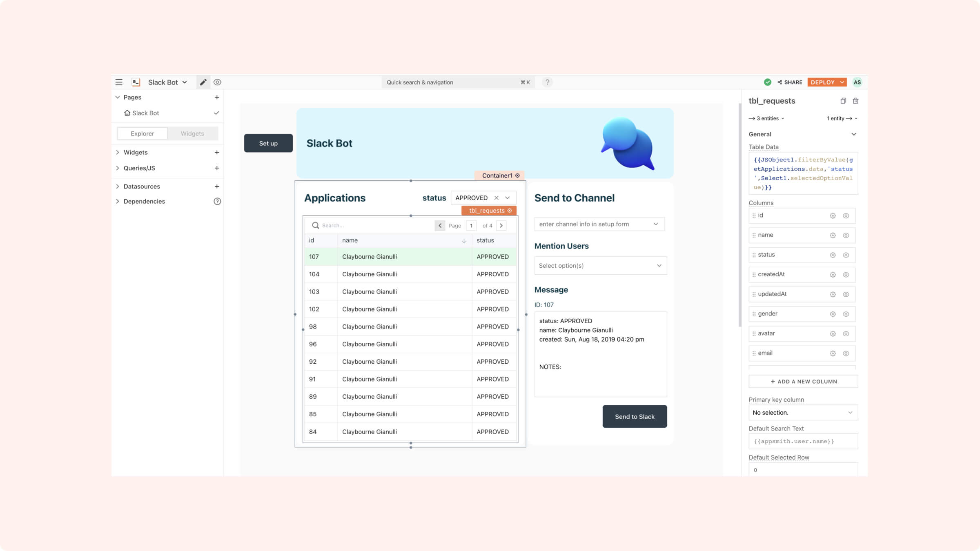Open settings gear for email column
980x551 pixels.
833,353
